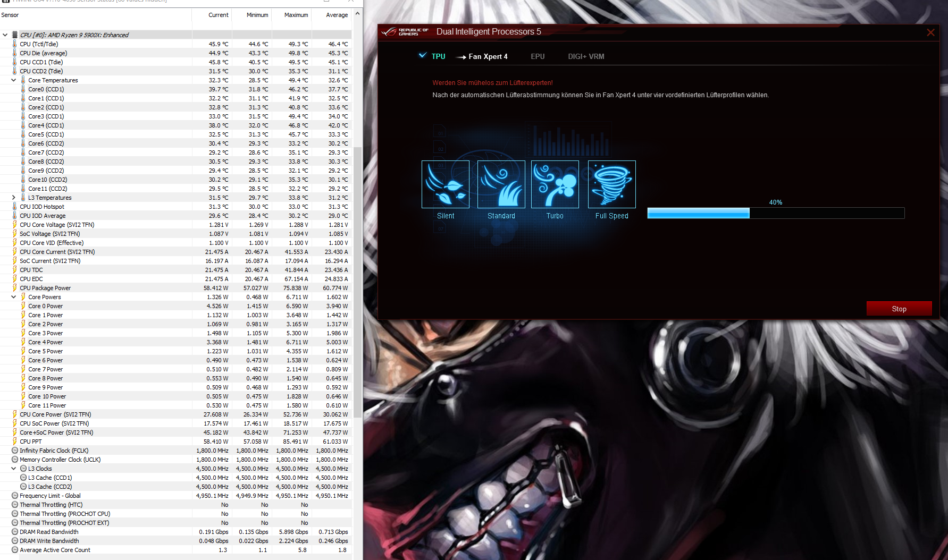Screen dimensions: 948x560
Task: Click circle icon of Average Active Core Count
Action: coord(15,550)
